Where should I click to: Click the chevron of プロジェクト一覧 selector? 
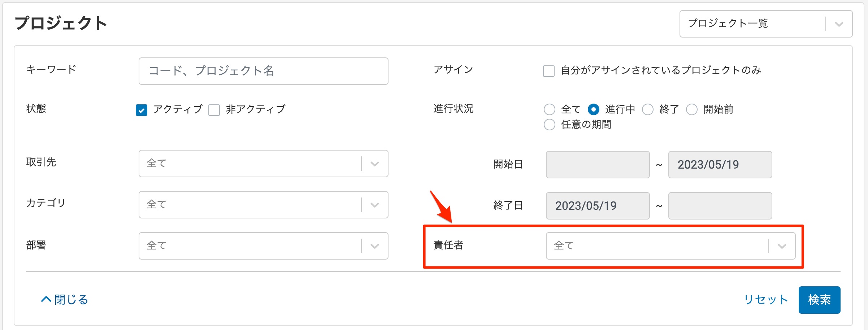pyautogui.click(x=839, y=24)
